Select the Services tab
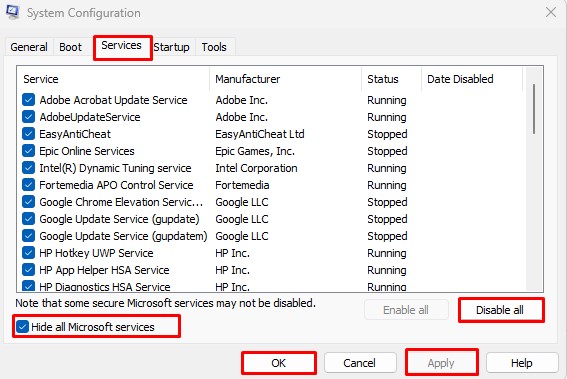This screenshot has width=567, height=379. (121, 46)
